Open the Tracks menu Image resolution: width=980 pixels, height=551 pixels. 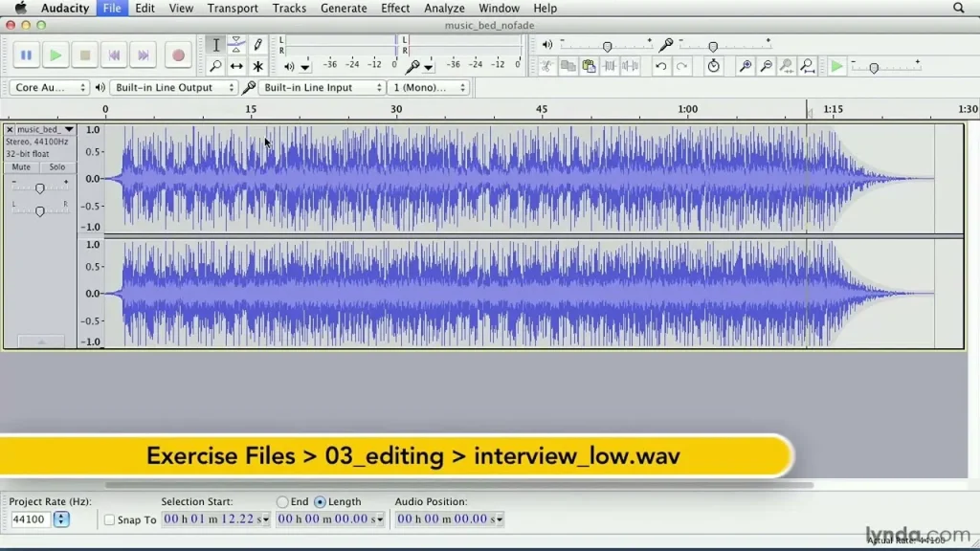[x=289, y=8]
